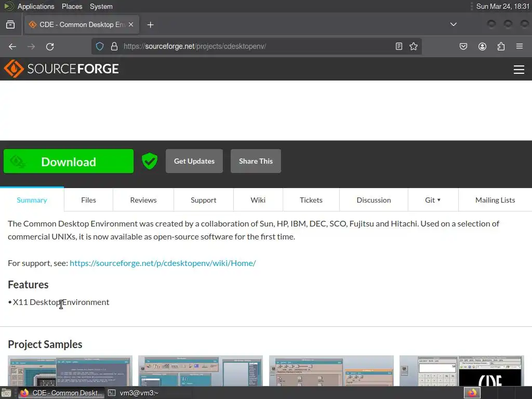Click the Firefox back arrow

(12, 46)
